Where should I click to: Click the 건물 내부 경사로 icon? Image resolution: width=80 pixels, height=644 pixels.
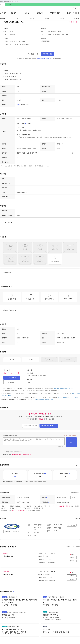tap(68, 297)
